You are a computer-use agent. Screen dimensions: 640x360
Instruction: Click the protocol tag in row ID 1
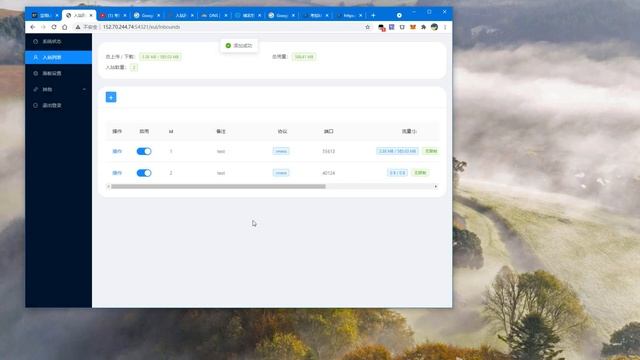(x=281, y=151)
